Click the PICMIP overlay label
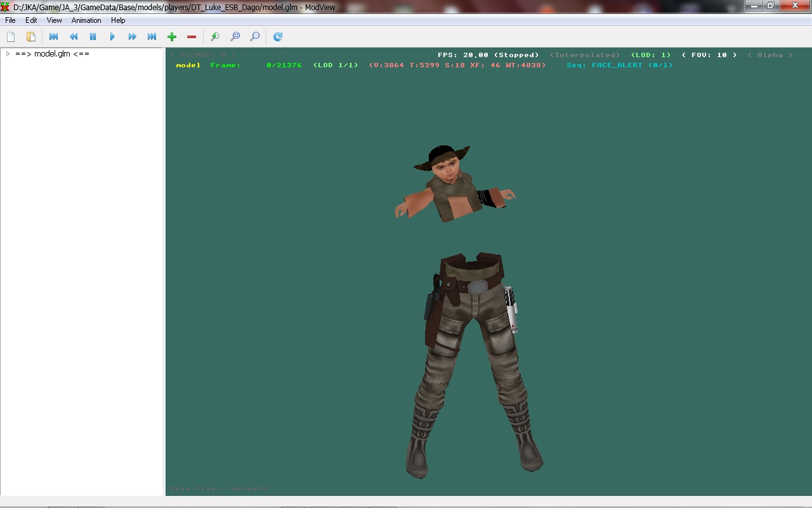Screen dimensions: 812x508 [203, 55]
